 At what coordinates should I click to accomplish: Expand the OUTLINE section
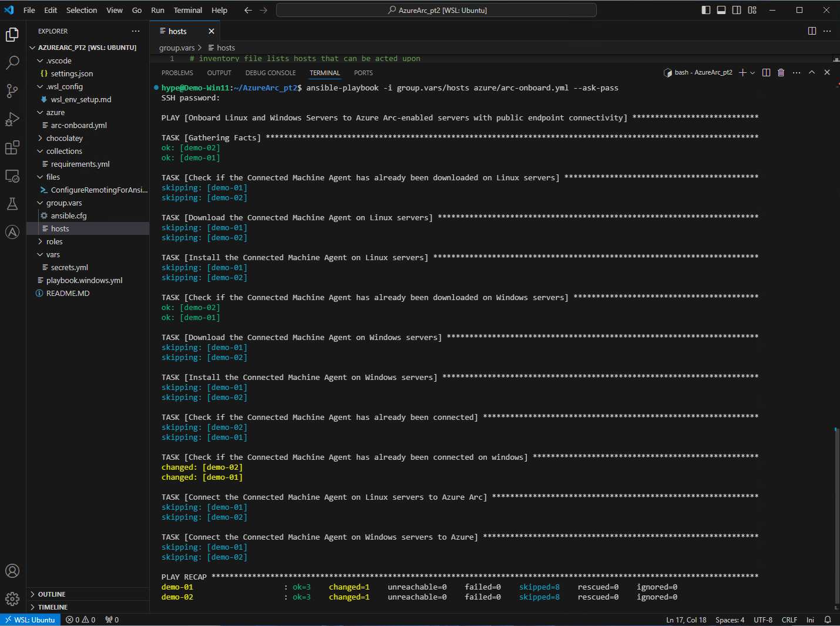point(88,594)
